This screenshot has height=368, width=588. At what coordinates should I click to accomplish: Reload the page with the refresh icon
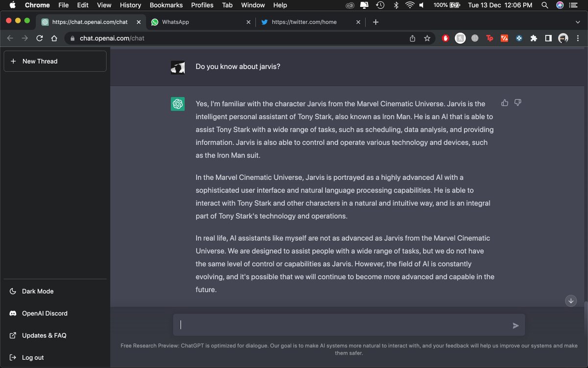click(x=40, y=38)
